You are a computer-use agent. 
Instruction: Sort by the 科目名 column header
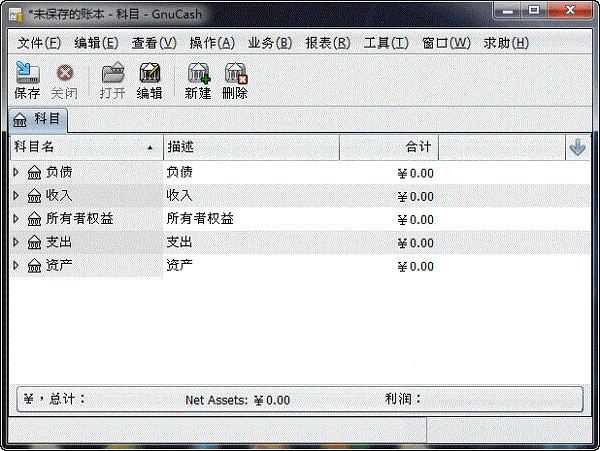point(85,147)
